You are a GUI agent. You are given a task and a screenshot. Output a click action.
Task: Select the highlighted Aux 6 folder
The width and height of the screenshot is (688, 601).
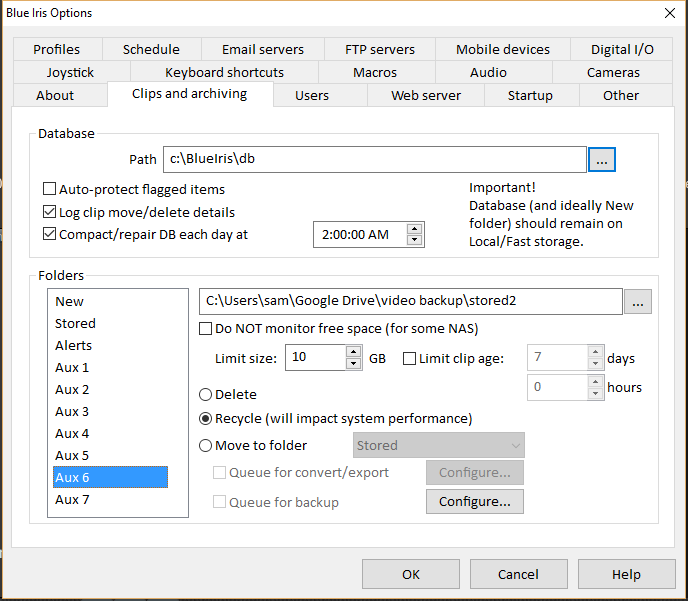[x=110, y=477]
